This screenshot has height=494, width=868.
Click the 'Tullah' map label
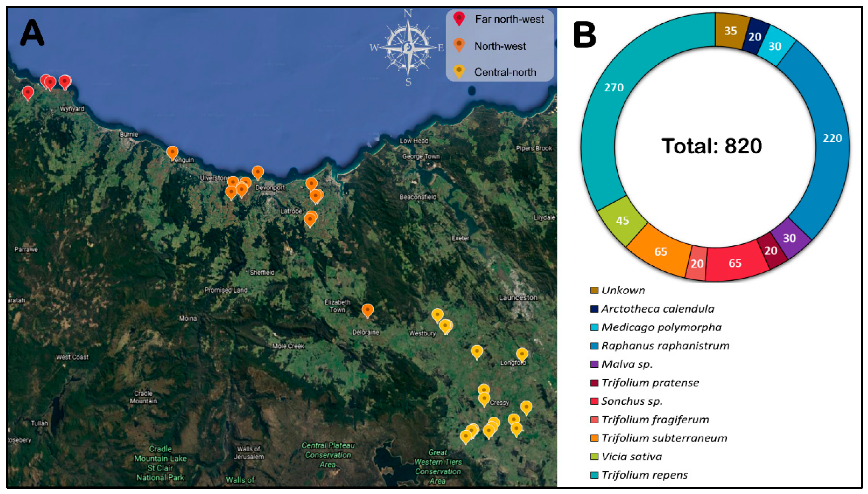[x=39, y=423]
